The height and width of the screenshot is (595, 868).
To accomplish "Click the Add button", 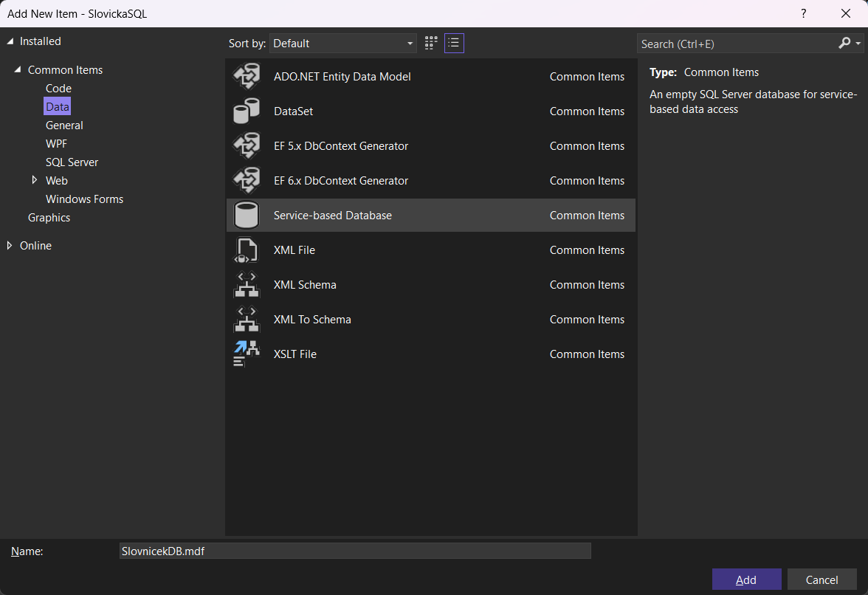I will [x=746, y=579].
